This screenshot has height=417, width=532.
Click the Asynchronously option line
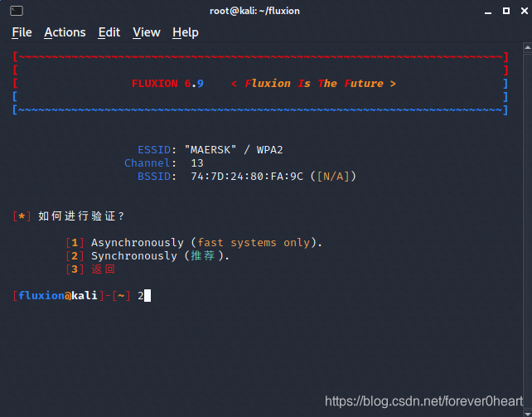tap(194, 243)
